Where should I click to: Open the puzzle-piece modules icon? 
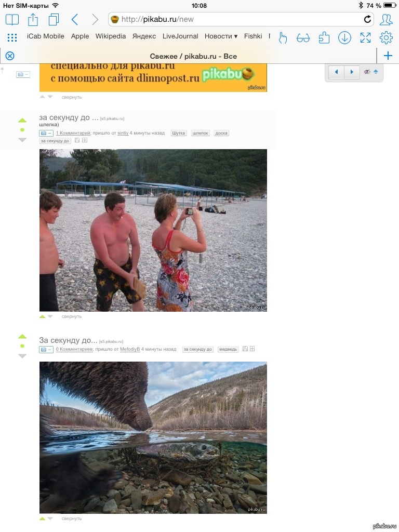pyautogui.click(x=324, y=37)
